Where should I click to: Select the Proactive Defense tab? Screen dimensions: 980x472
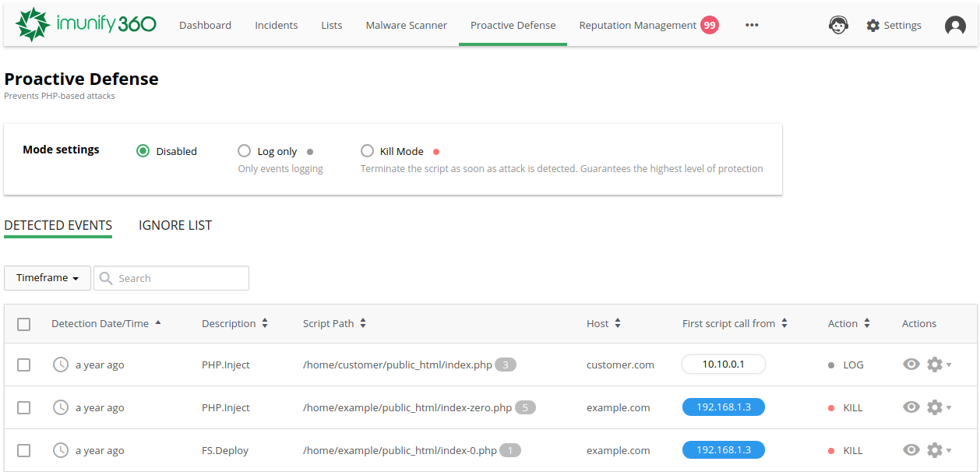[513, 25]
